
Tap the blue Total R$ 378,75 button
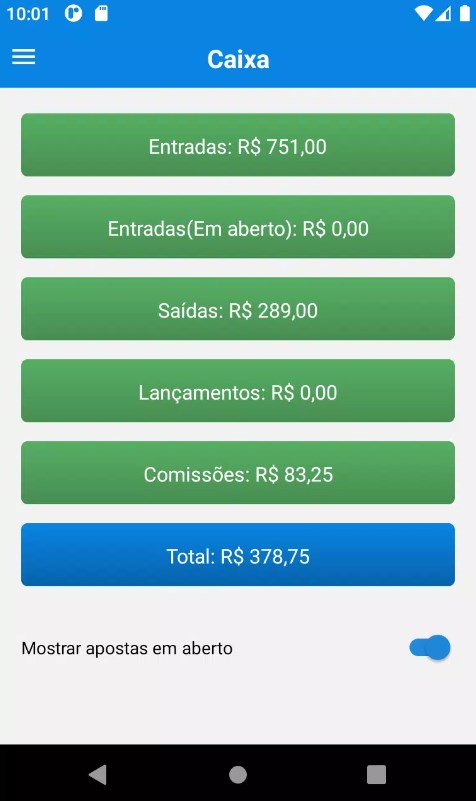pyautogui.click(x=238, y=555)
